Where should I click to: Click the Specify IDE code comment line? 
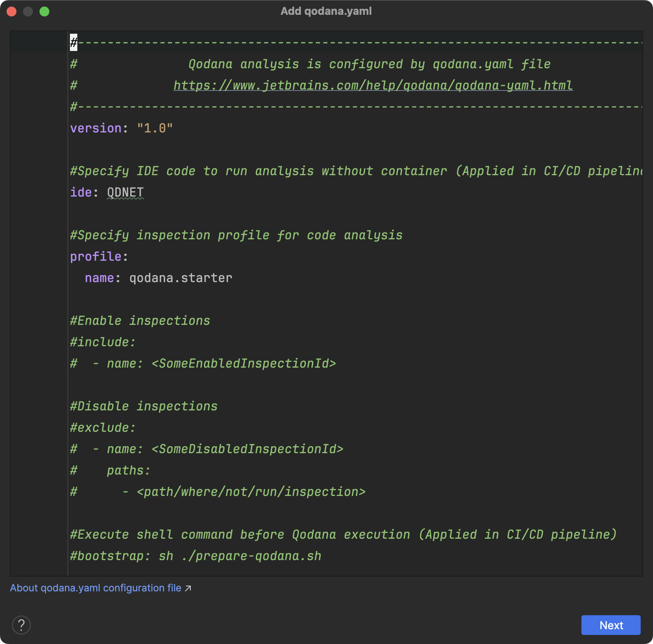pos(356,171)
